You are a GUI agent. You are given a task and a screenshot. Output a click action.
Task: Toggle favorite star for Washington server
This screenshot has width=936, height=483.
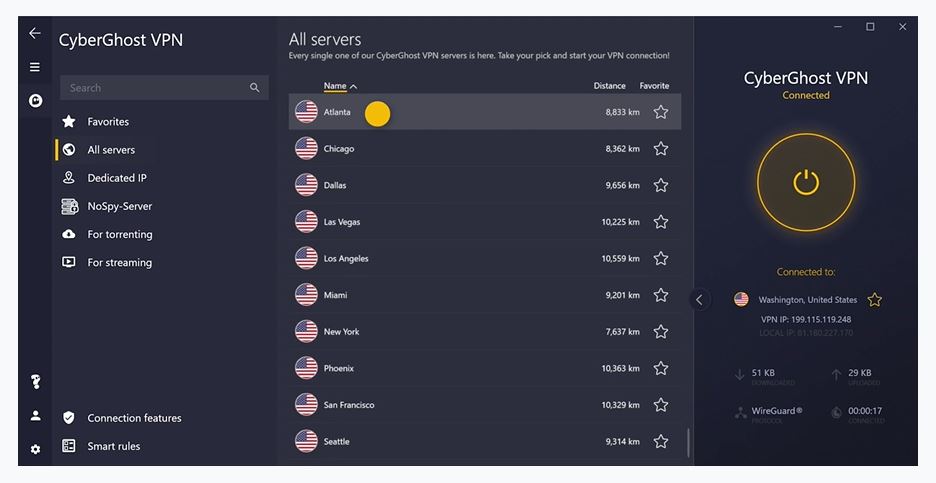pyautogui.click(x=875, y=300)
